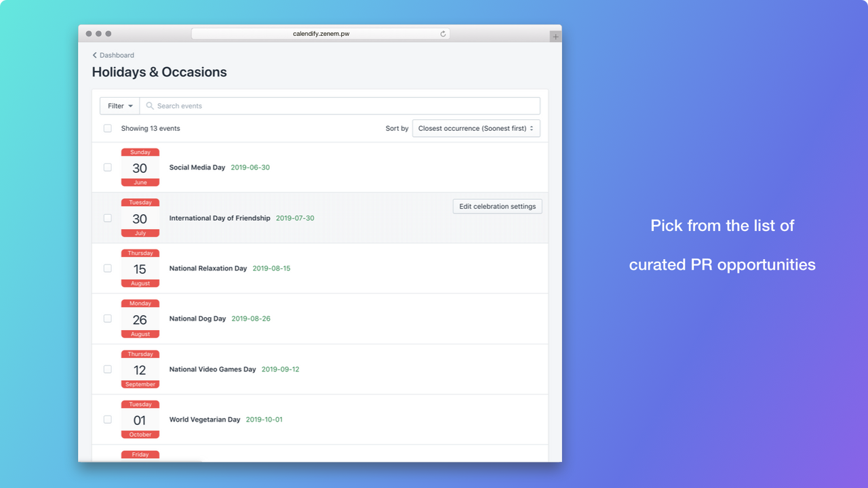The image size is (868, 488).
Task: Click the National Relaxation Day calendar badge
Action: pos(140,268)
